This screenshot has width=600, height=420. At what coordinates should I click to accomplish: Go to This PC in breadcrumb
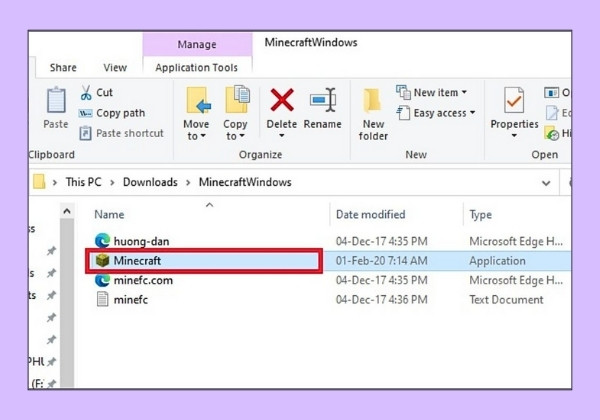pyautogui.click(x=83, y=182)
